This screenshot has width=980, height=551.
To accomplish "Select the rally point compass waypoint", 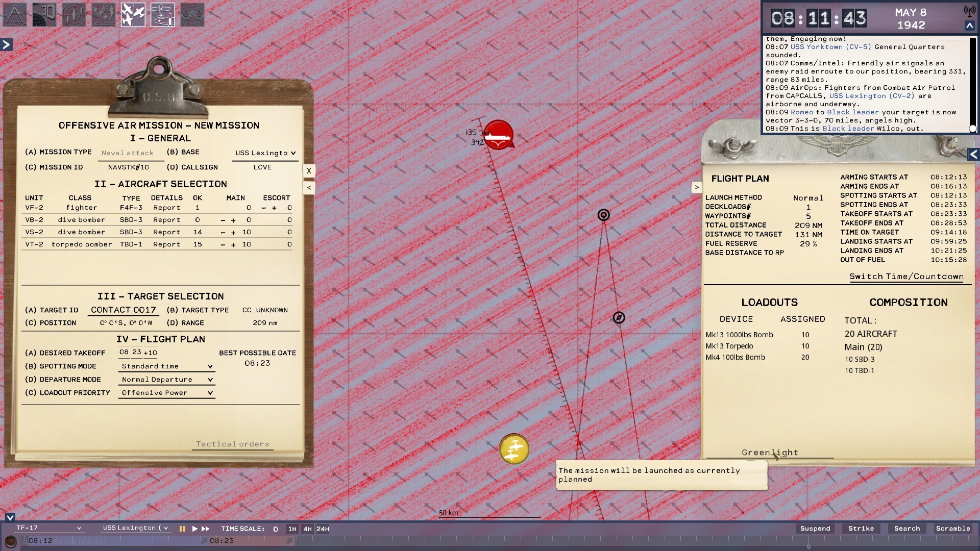I will (619, 318).
